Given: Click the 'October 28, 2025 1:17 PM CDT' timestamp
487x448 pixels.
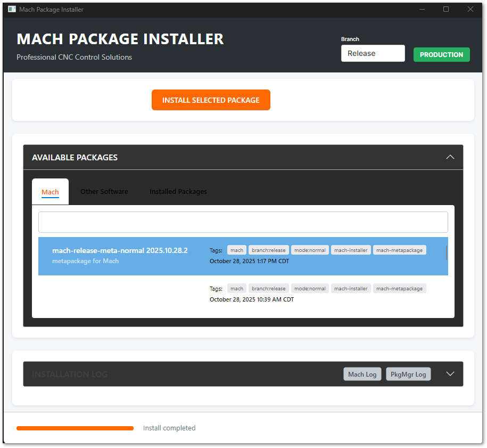Looking at the screenshot, I should coord(249,261).
